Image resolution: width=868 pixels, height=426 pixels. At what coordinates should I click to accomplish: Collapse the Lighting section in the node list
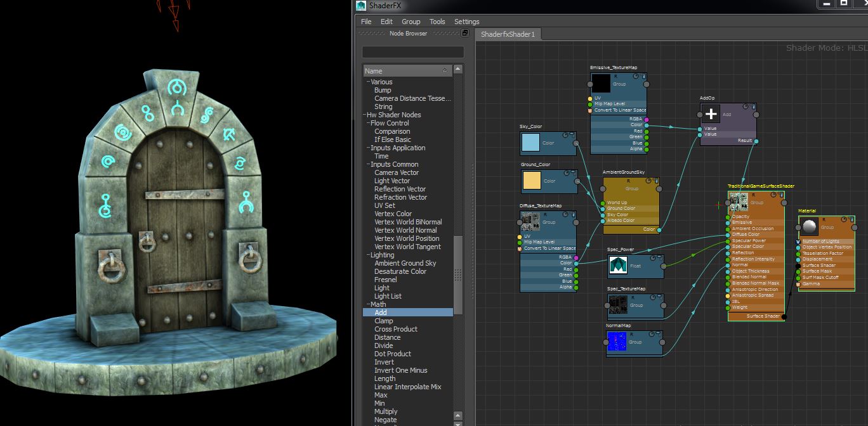(x=368, y=254)
